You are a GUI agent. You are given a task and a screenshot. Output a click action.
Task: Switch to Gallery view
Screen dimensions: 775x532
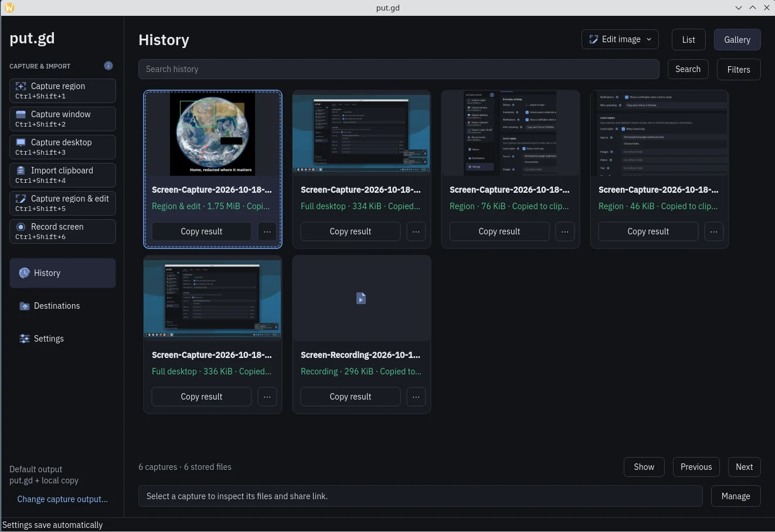(x=737, y=40)
